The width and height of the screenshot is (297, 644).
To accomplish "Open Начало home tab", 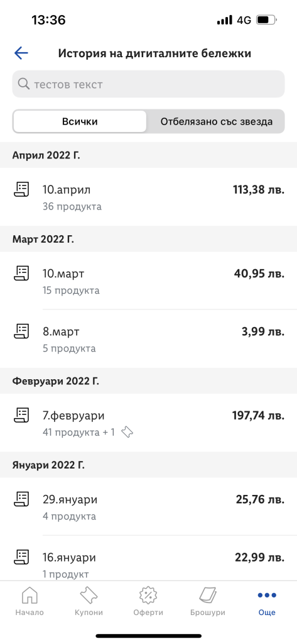I will pyautogui.click(x=30, y=601).
